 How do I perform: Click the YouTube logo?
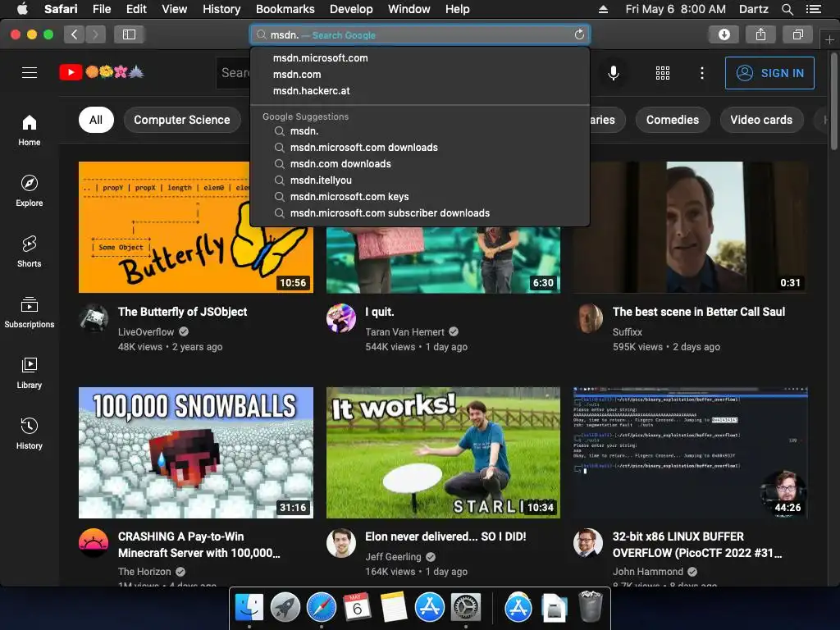point(102,72)
